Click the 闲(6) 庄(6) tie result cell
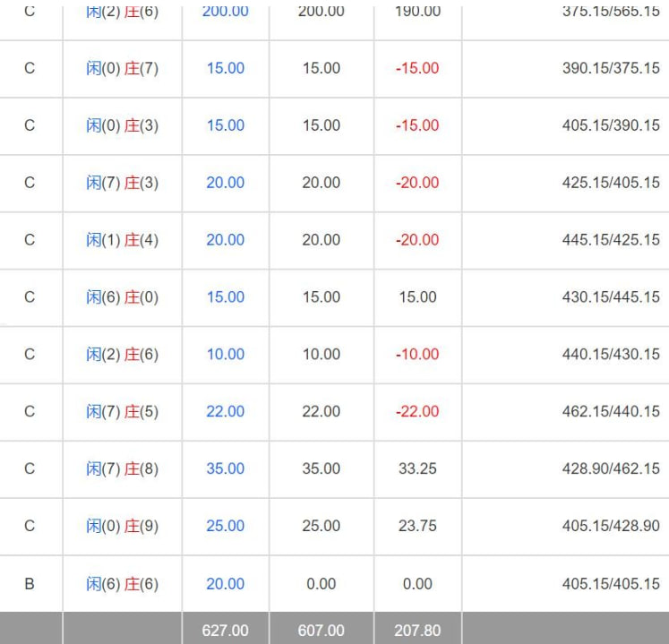 (x=122, y=583)
